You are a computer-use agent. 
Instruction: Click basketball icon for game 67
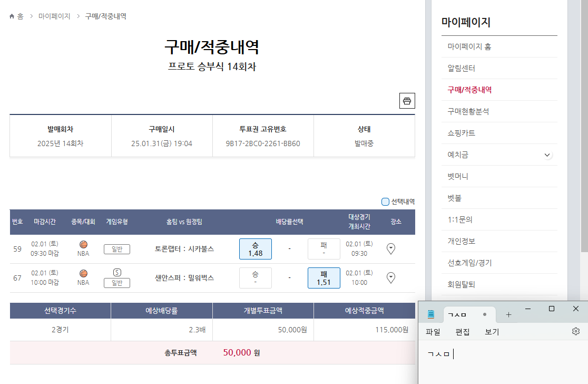(x=83, y=273)
